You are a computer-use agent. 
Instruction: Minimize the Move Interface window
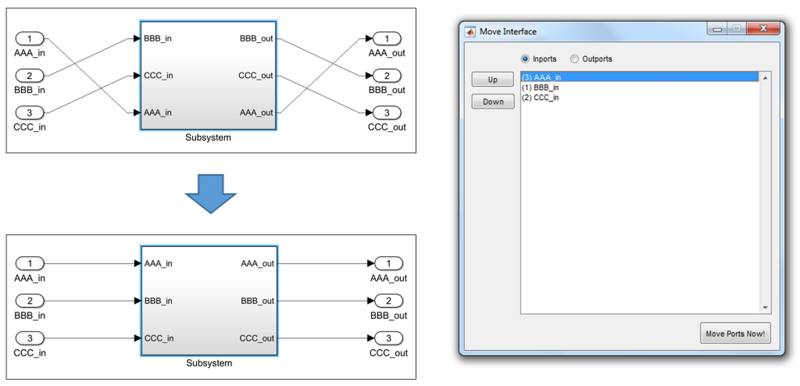[717, 29]
